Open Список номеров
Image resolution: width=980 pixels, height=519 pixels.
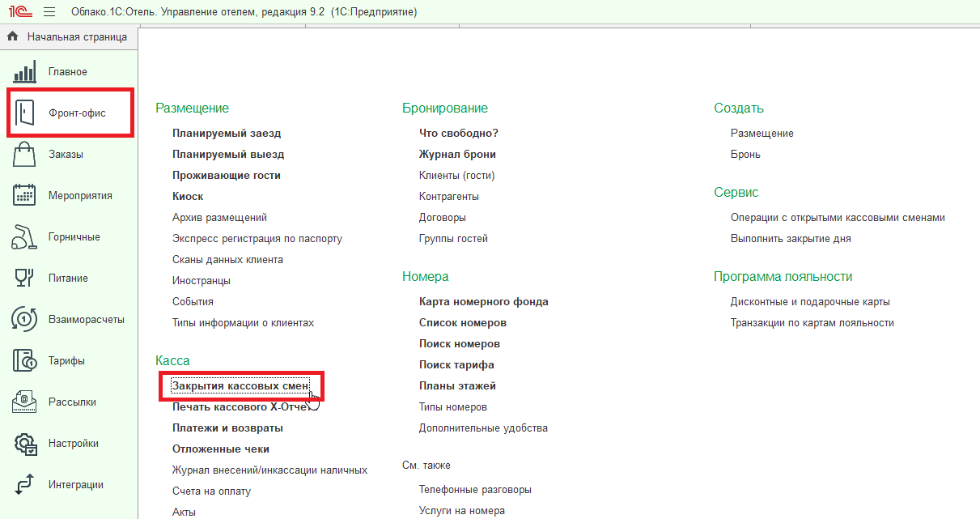463,323
